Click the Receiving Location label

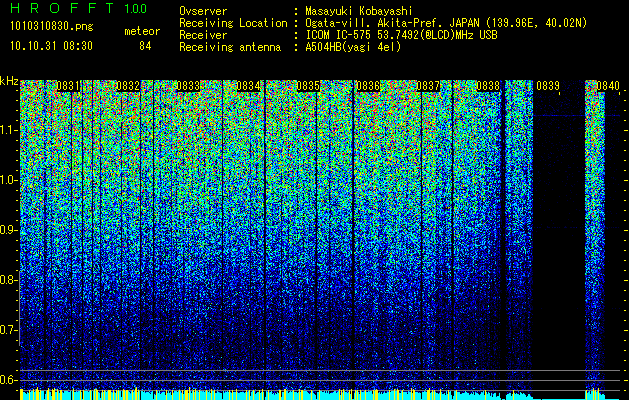(233, 23)
